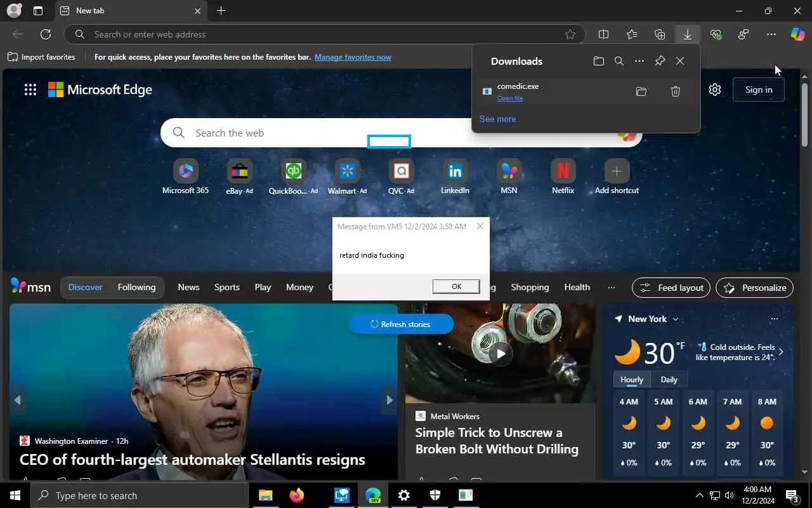Click Manage favorites now link
Image resolution: width=812 pixels, height=508 pixels.
click(x=353, y=57)
